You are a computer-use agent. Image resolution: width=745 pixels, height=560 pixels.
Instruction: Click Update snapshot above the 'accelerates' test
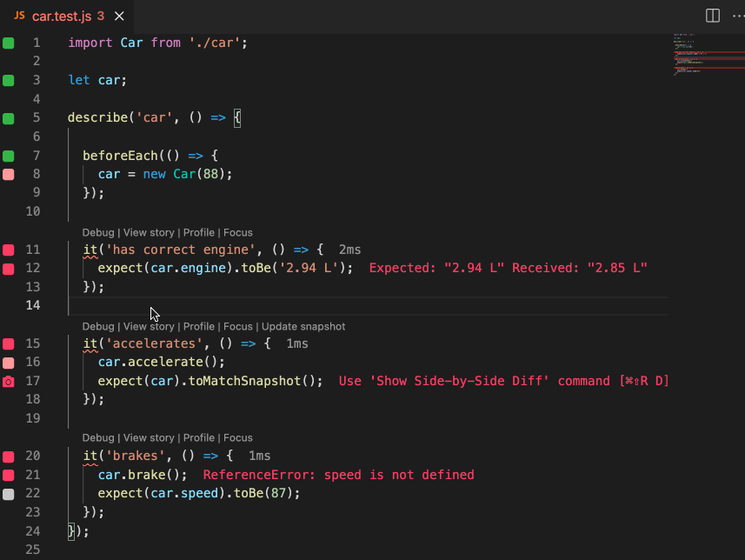pyautogui.click(x=303, y=326)
